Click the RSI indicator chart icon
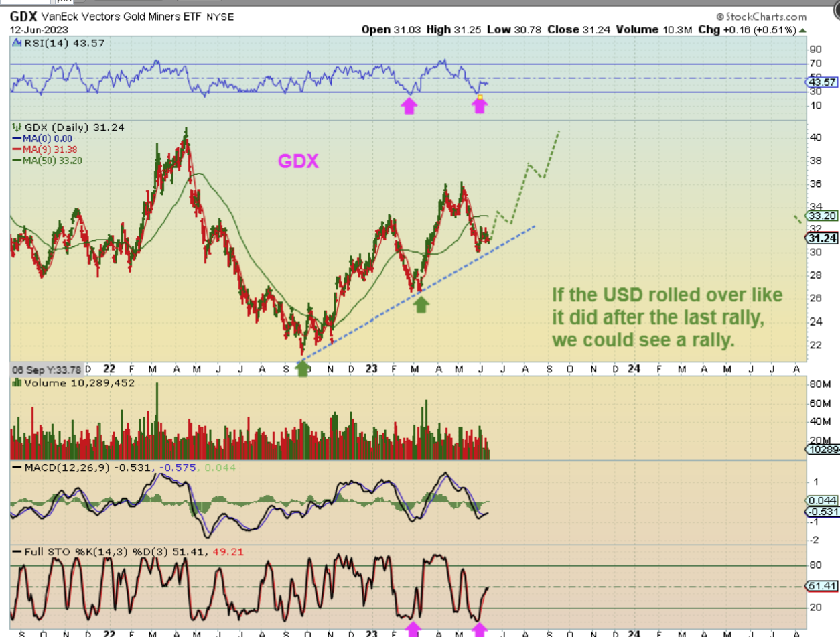 point(16,43)
